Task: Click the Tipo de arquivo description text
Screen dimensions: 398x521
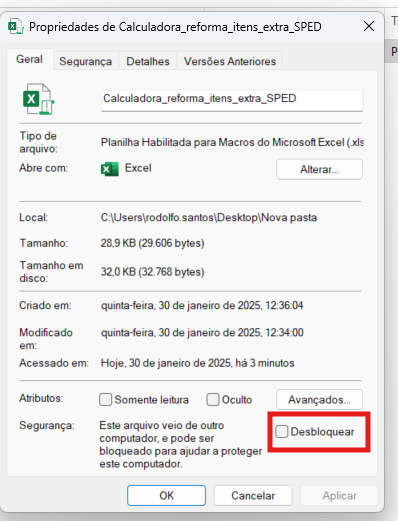Action: tap(232, 142)
